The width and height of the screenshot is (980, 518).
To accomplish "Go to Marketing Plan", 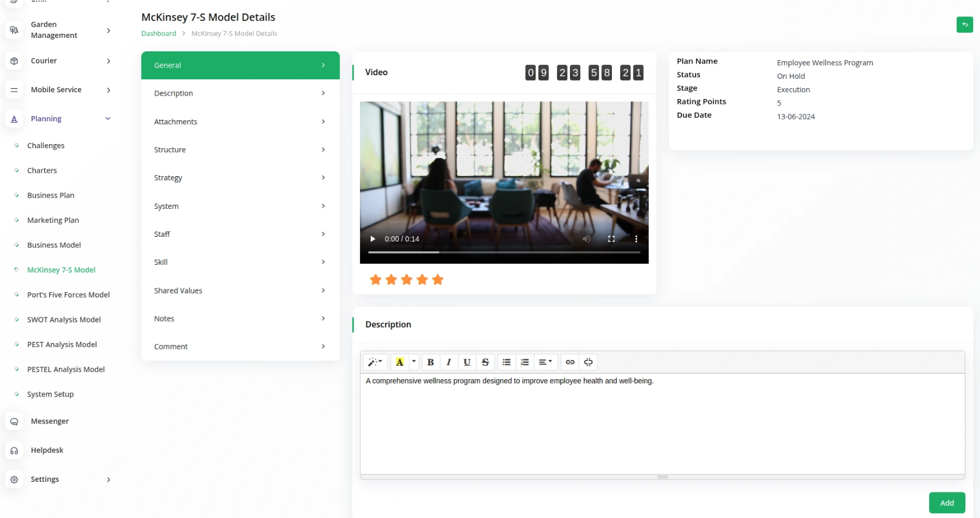I will click(53, 220).
